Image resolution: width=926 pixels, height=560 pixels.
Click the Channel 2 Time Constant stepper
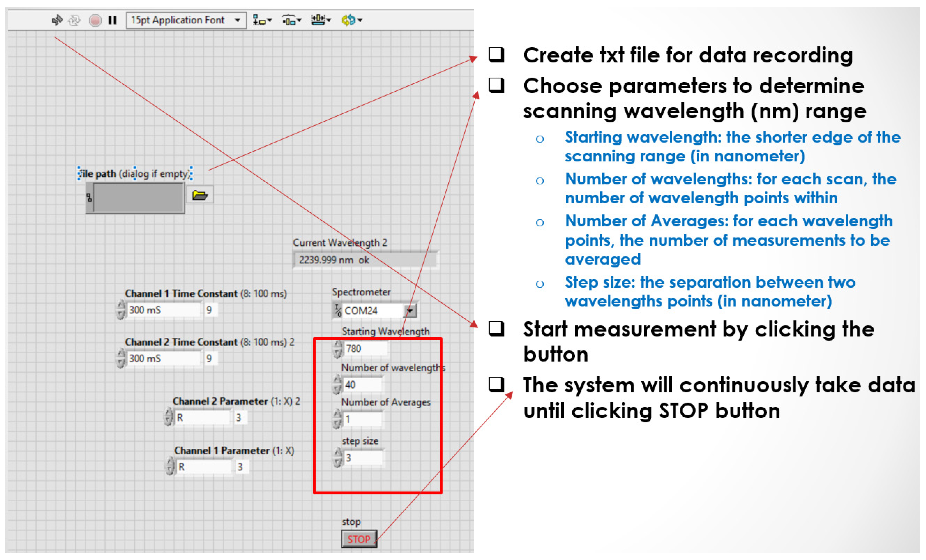[121, 358]
